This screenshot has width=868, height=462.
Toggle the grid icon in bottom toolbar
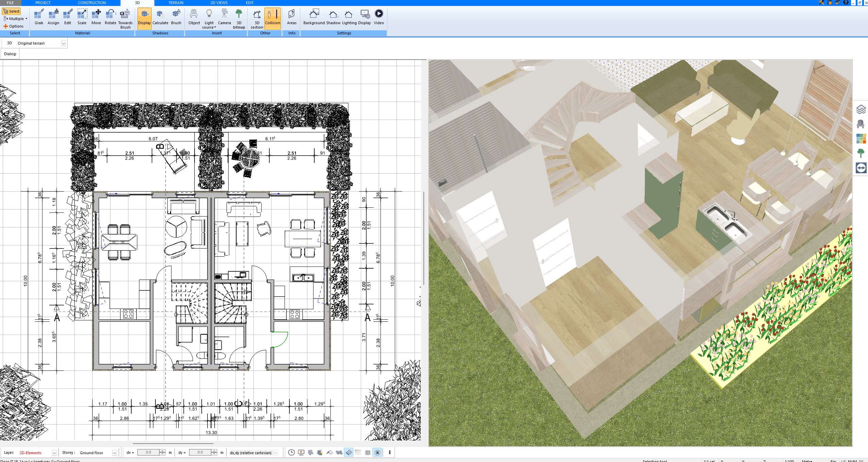(368, 452)
